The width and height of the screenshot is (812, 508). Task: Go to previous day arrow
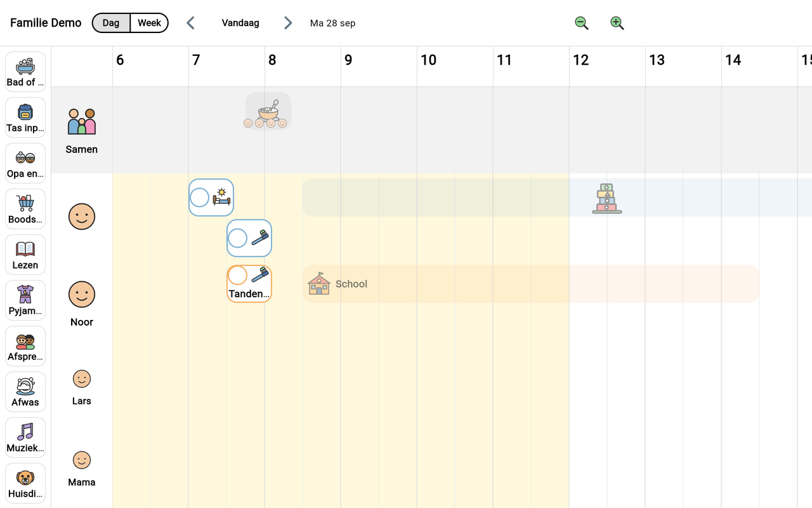click(x=190, y=23)
